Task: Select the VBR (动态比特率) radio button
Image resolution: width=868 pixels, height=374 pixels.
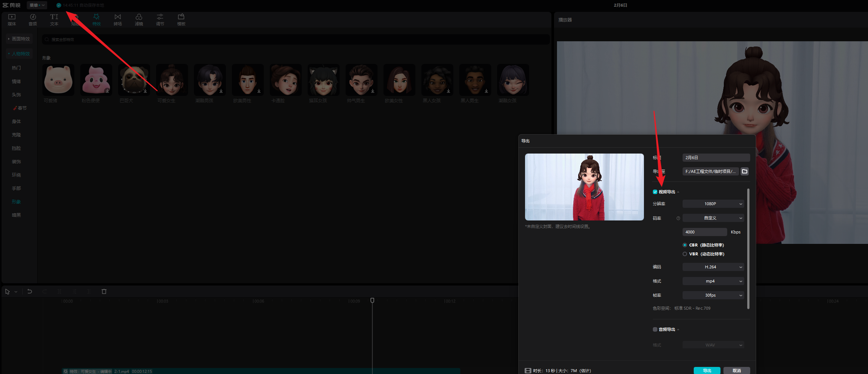Action: point(685,254)
